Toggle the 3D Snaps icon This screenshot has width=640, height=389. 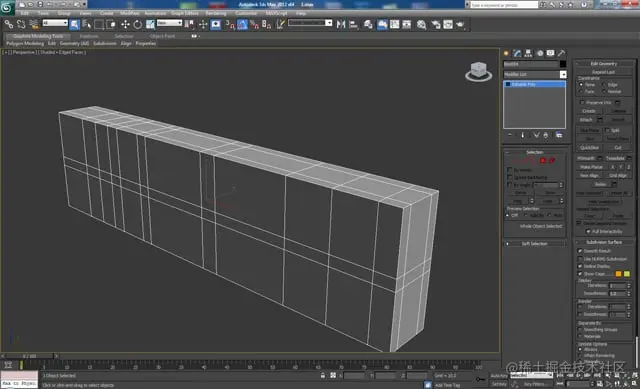[230, 25]
